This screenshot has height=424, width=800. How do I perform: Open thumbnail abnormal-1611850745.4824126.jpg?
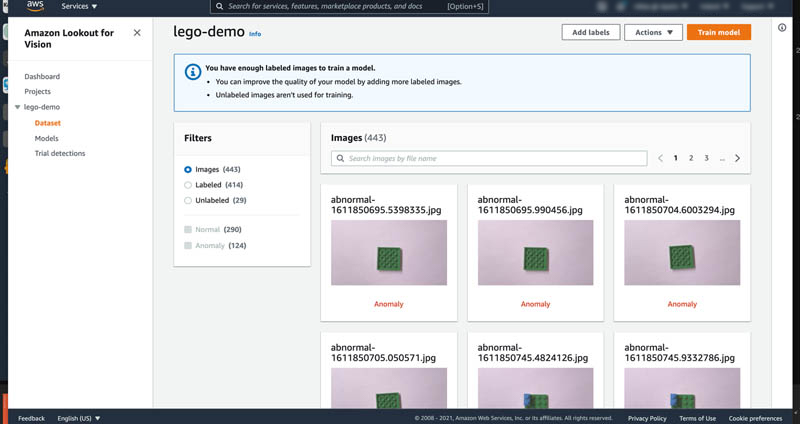pos(535,388)
